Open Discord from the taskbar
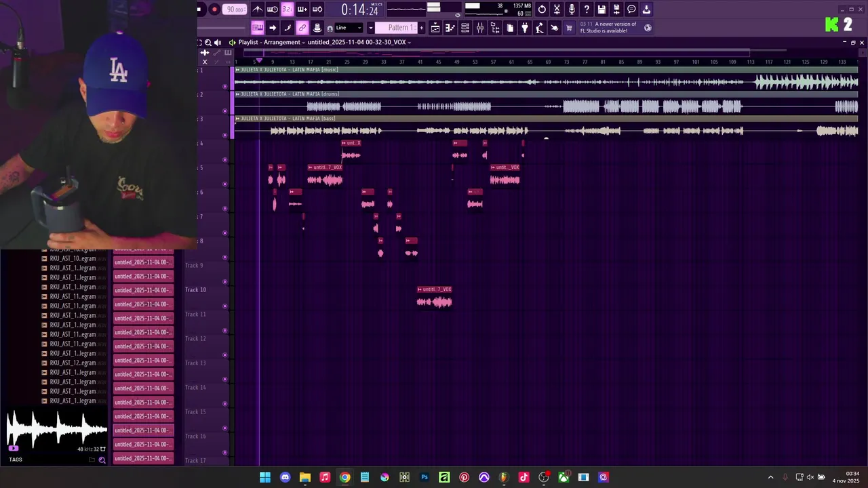This screenshot has width=868, height=488. tap(285, 477)
